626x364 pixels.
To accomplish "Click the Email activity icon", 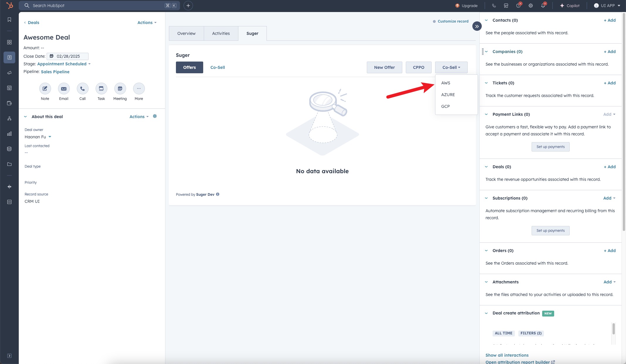I will [x=64, y=89].
